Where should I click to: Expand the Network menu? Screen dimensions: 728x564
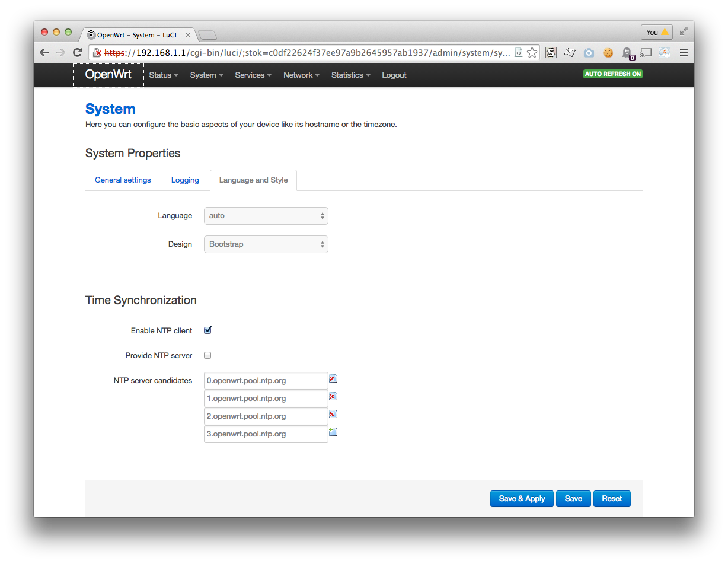[301, 75]
